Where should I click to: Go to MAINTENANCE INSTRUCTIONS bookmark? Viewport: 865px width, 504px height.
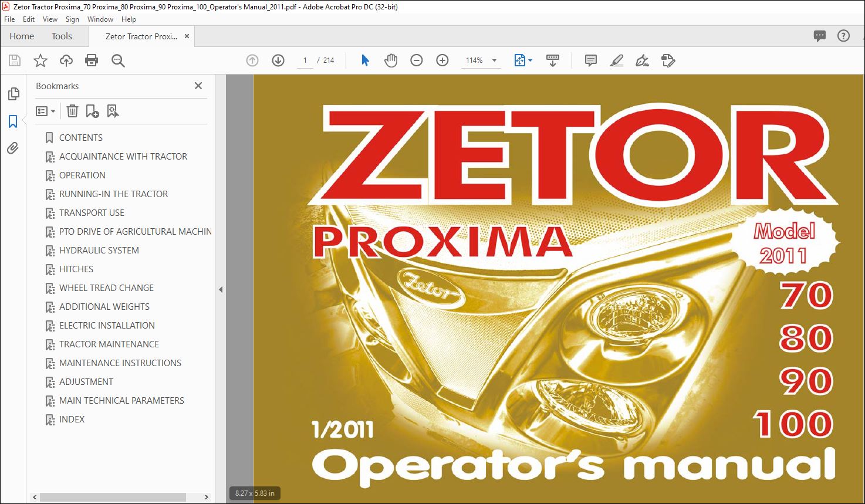coord(120,363)
